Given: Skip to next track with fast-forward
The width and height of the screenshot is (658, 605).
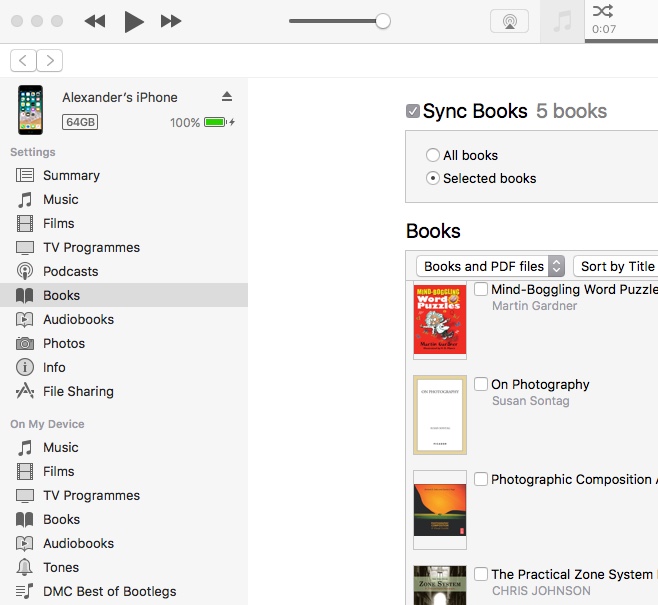Looking at the screenshot, I should coord(171,21).
